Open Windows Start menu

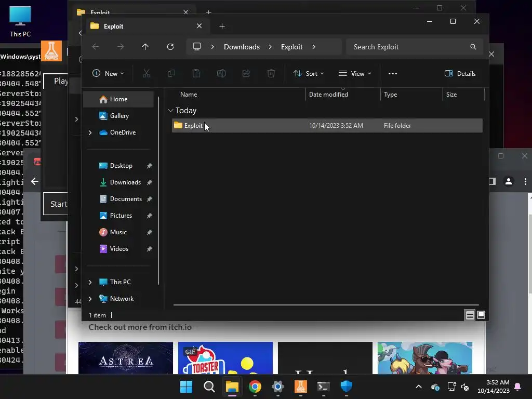[186, 387]
